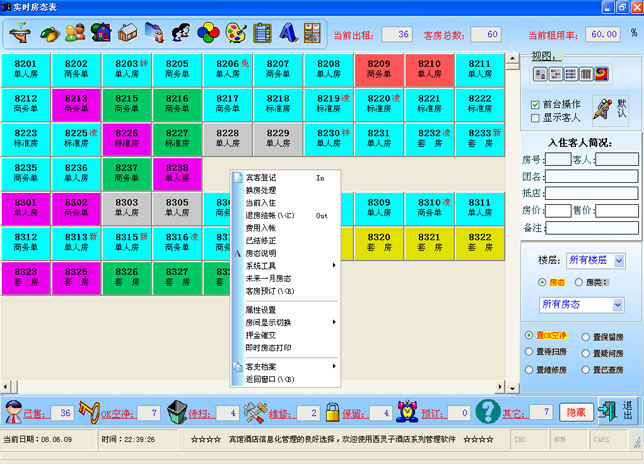Click the three colored balls toolbar icon
The width and height of the screenshot is (644, 464).
(208, 33)
